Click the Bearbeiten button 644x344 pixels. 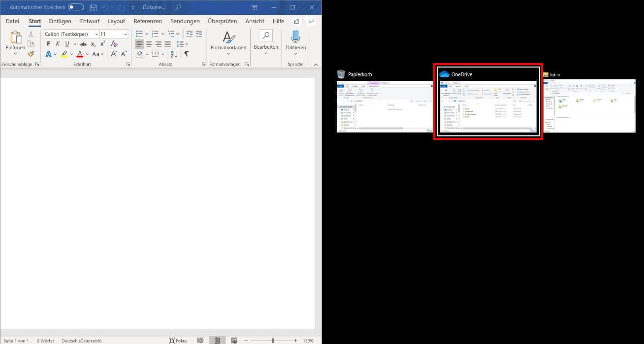pos(266,42)
